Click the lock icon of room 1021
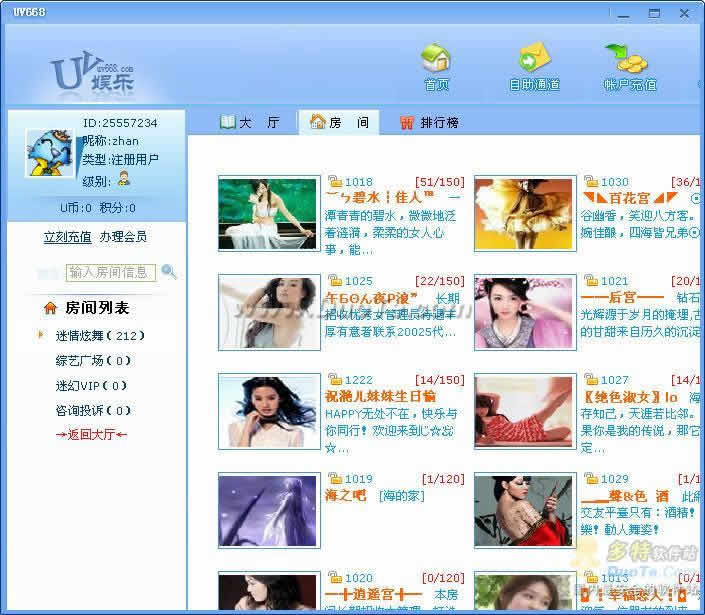The image size is (705, 615). pyautogui.click(x=591, y=281)
